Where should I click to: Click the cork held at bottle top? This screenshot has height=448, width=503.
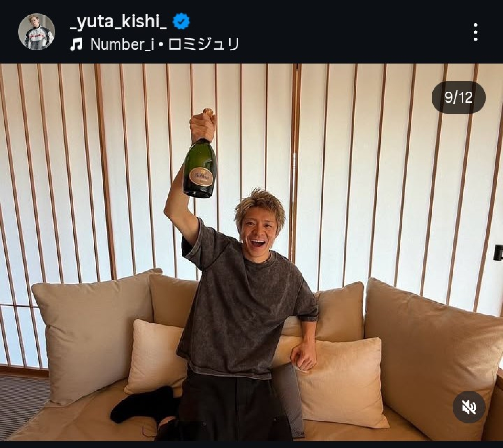point(207,113)
